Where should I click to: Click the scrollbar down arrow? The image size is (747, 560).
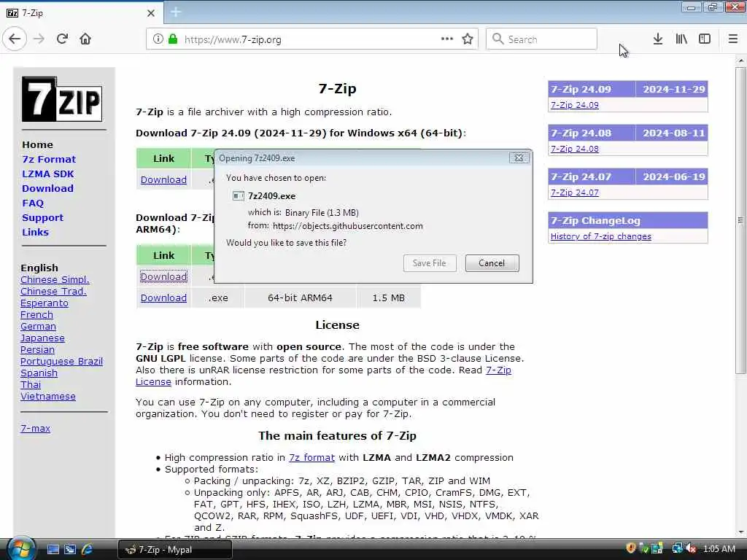click(x=740, y=532)
